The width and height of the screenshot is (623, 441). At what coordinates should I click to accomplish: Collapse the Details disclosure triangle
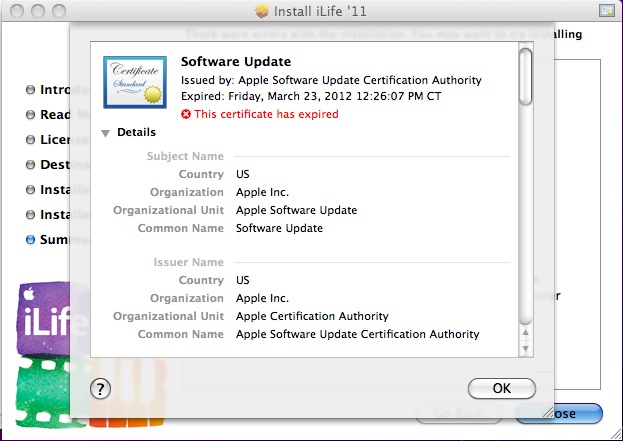[x=105, y=133]
